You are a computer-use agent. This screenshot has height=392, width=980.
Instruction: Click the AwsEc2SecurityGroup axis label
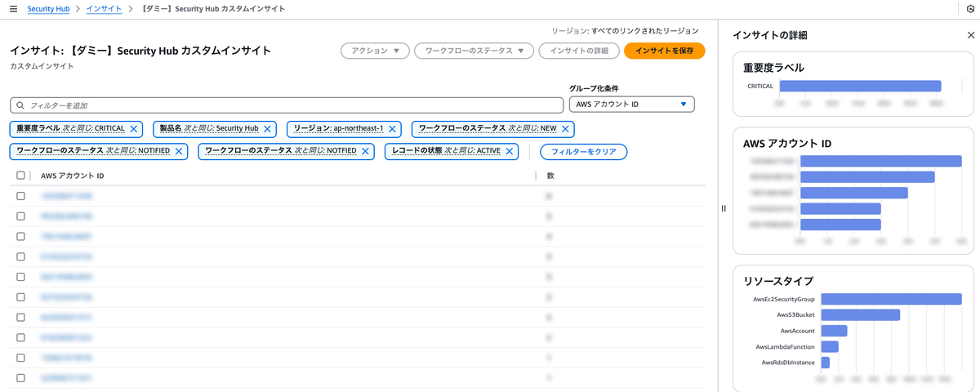coord(783,299)
